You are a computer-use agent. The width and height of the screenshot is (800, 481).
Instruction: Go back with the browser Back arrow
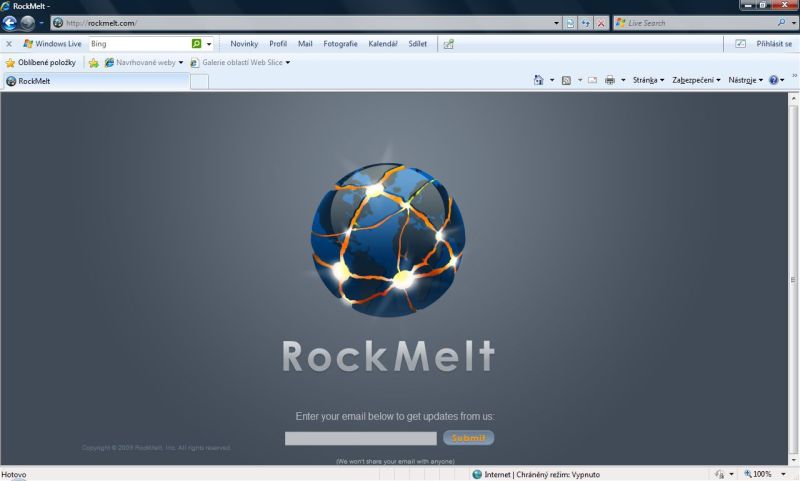click(x=10, y=23)
